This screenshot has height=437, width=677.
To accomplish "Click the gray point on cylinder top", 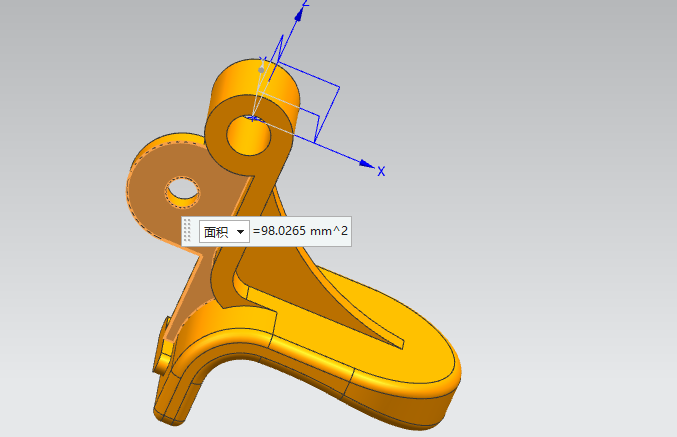I will tap(262, 70).
